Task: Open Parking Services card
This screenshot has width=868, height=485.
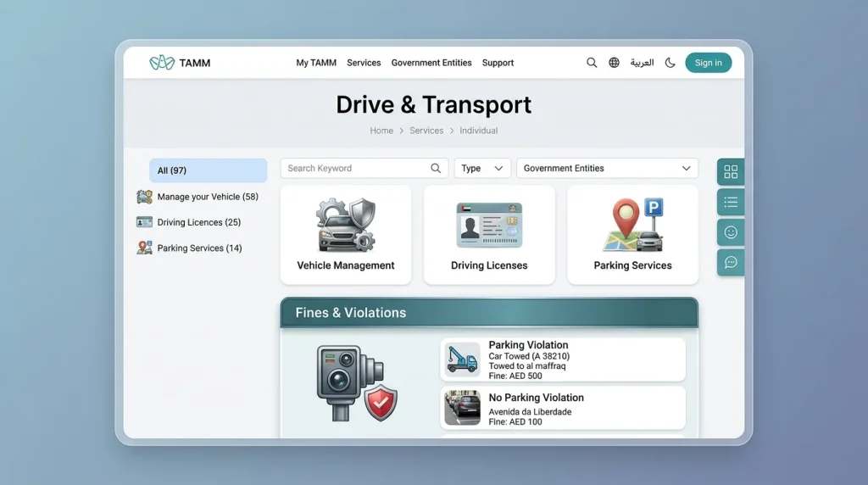Action: pyautogui.click(x=632, y=235)
